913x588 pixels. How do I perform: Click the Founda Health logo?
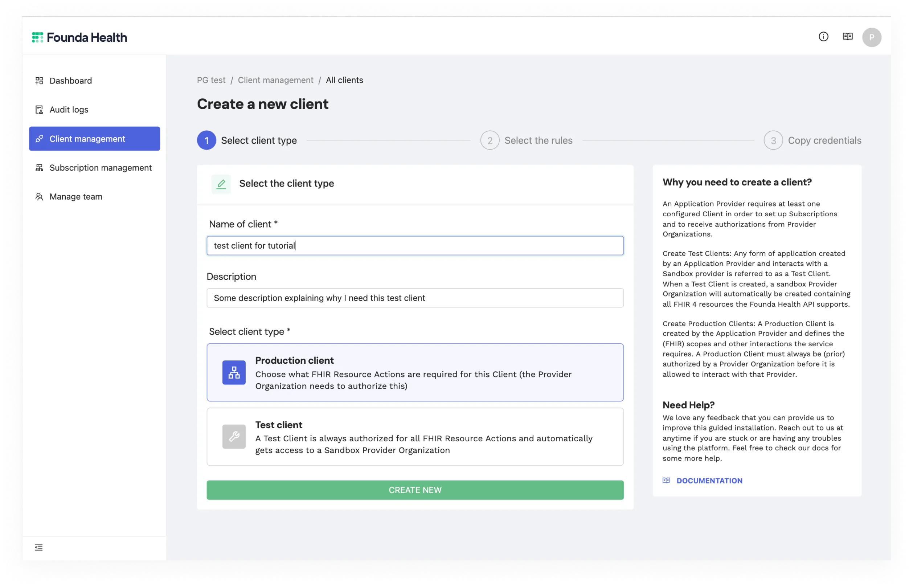79,37
